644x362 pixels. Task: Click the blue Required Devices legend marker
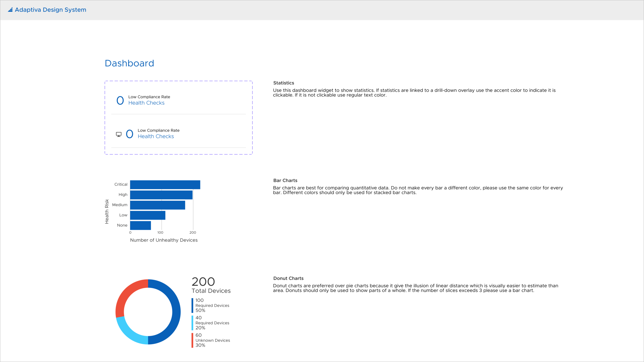coord(192,305)
